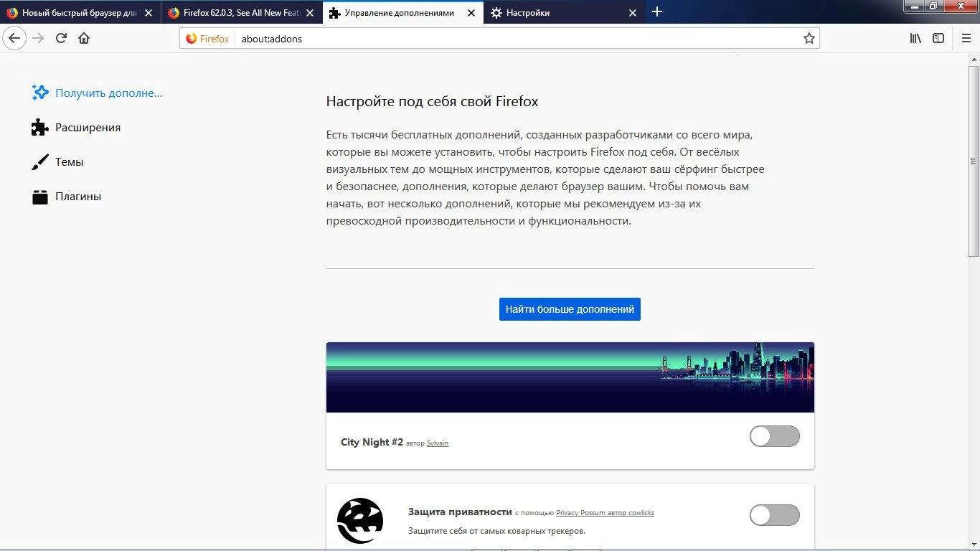Click the puzzle icon beside Расширения
980x551 pixels.
click(x=39, y=128)
